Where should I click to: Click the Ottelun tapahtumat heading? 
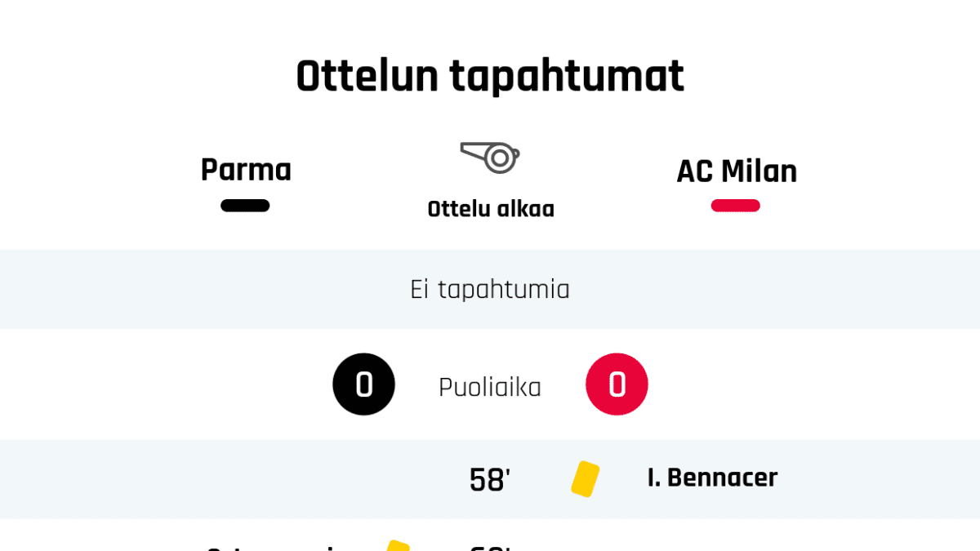[x=490, y=77]
